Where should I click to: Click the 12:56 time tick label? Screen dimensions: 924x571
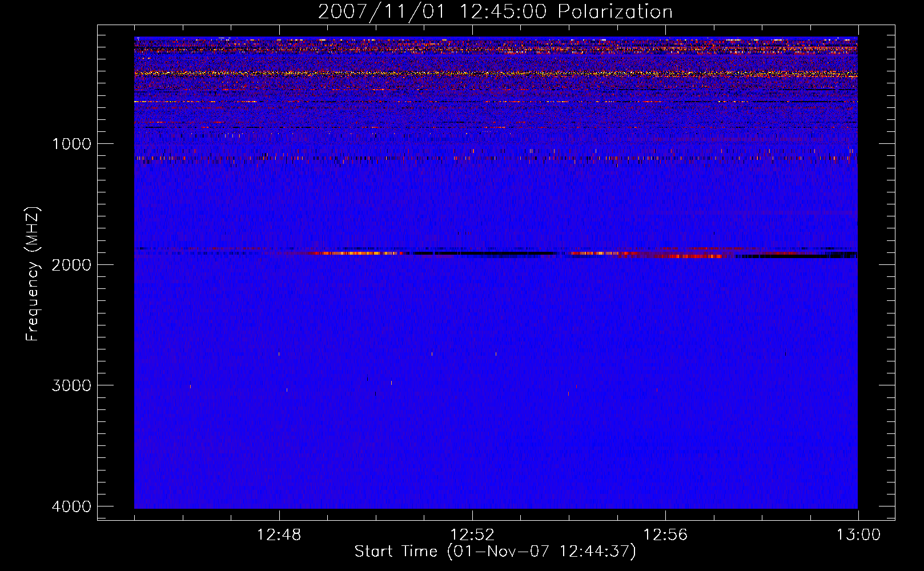665,535
